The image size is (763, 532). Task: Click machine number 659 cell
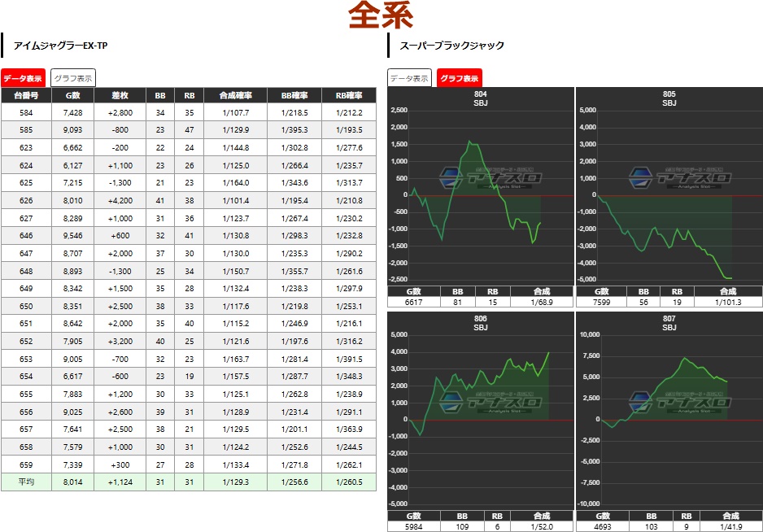26,464
